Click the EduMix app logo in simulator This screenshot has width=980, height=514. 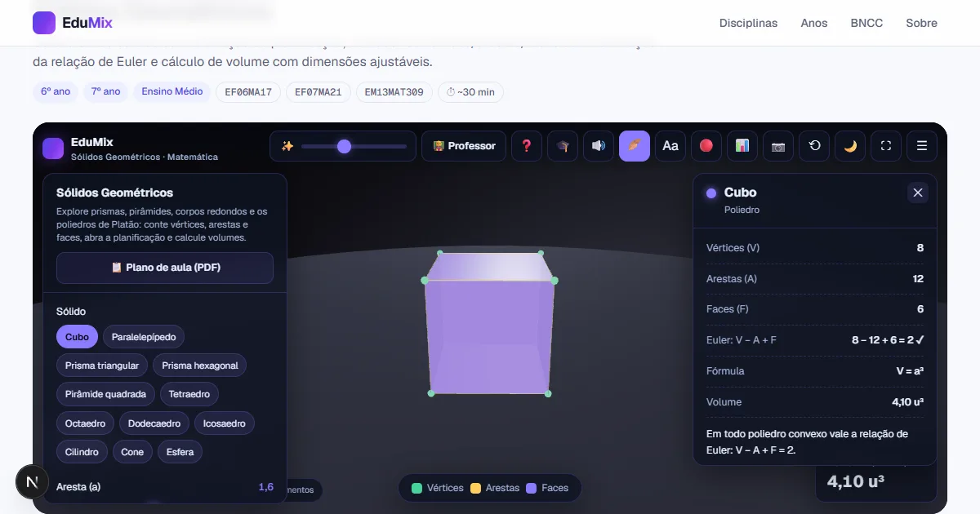point(53,148)
